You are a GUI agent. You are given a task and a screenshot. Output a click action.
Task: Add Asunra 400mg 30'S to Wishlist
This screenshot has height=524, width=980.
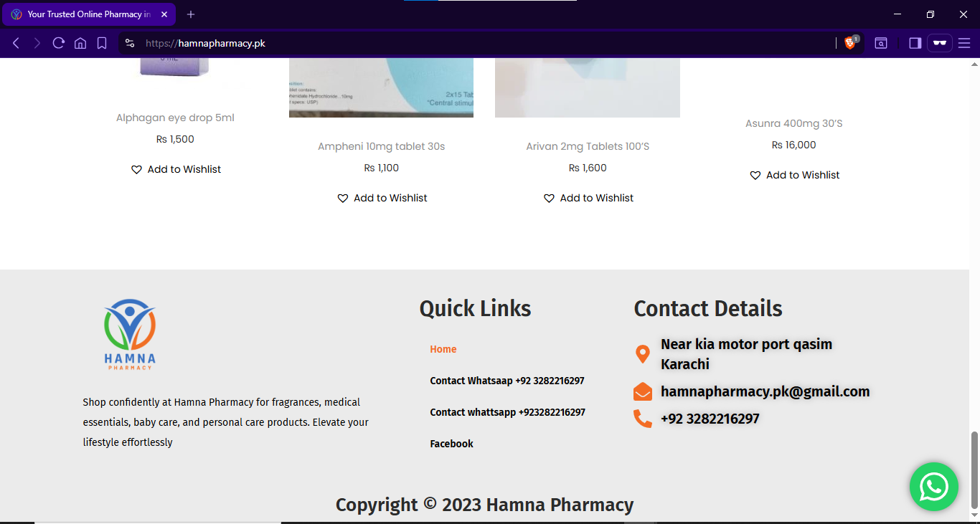pyautogui.click(x=794, y=175)
